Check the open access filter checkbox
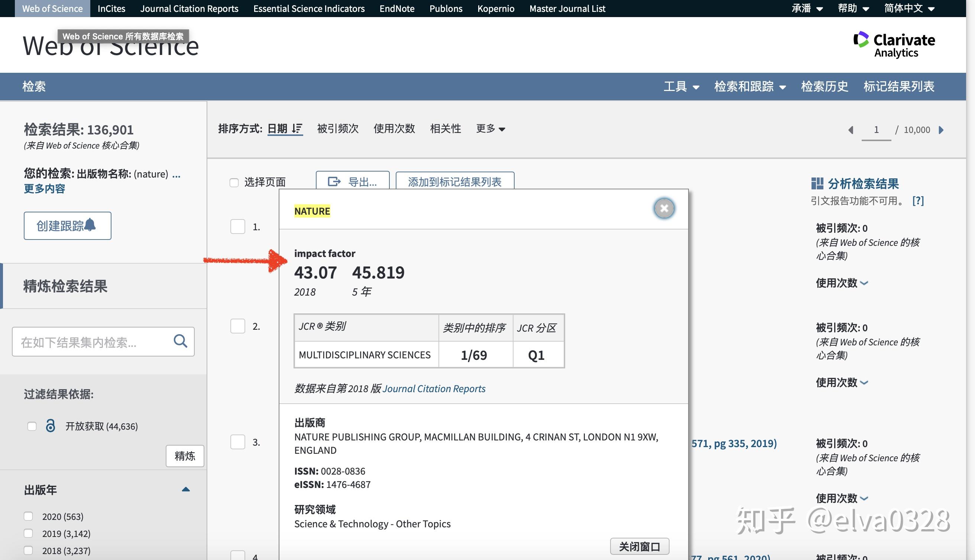 click(x=32, y=426)
